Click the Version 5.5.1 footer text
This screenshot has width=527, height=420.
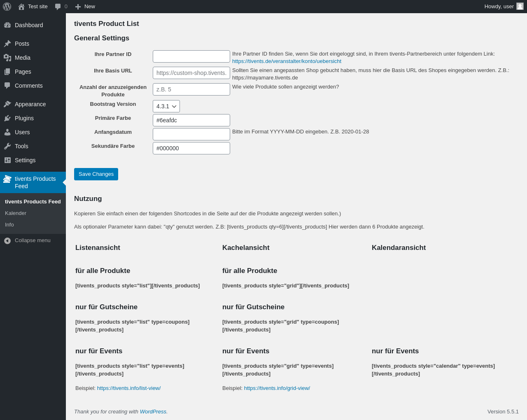[503, 412]
